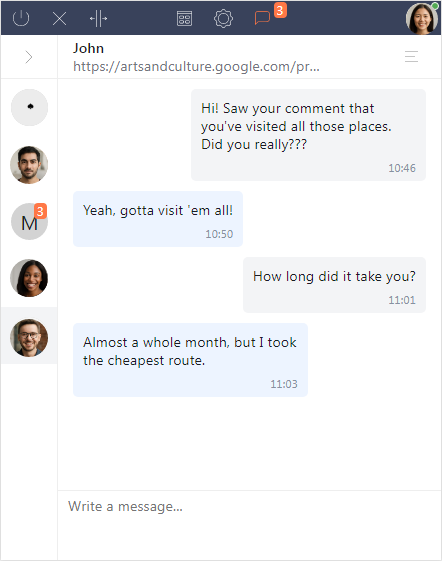Click the X close icon in toolbar
Viewport: 442px width, 561px height.
[x=59, y=18]
